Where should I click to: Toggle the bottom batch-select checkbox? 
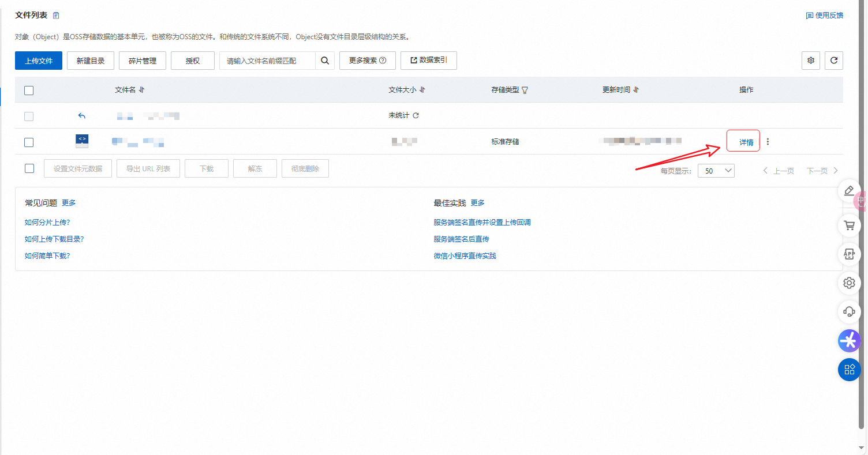[x=29, y=168]
